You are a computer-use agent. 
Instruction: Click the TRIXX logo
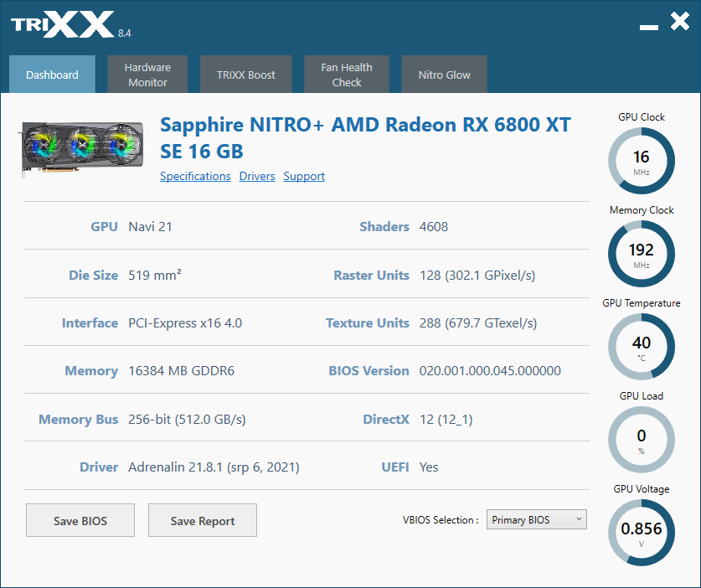(63, 24)
